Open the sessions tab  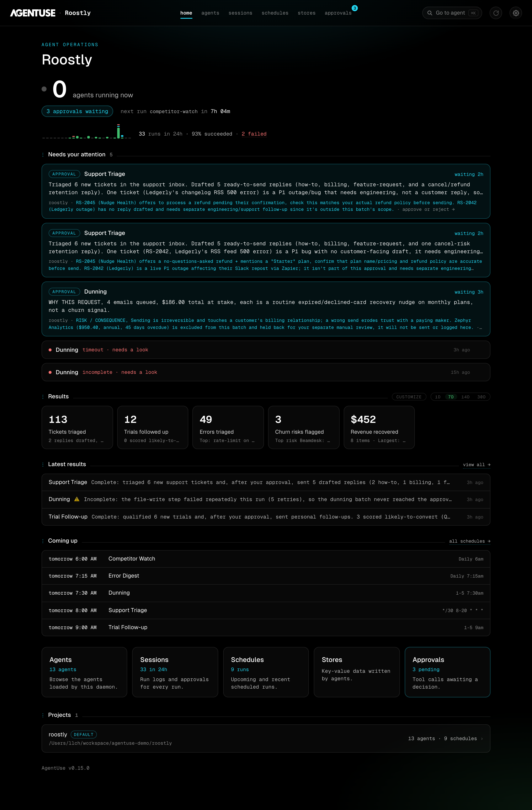[x=240, y=13]
